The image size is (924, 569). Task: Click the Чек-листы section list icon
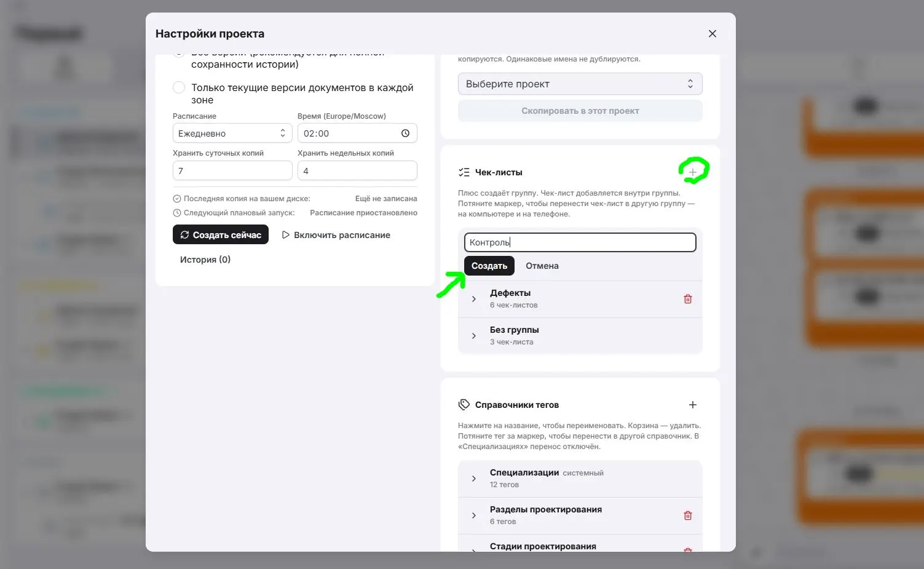[x=464, y=172]
